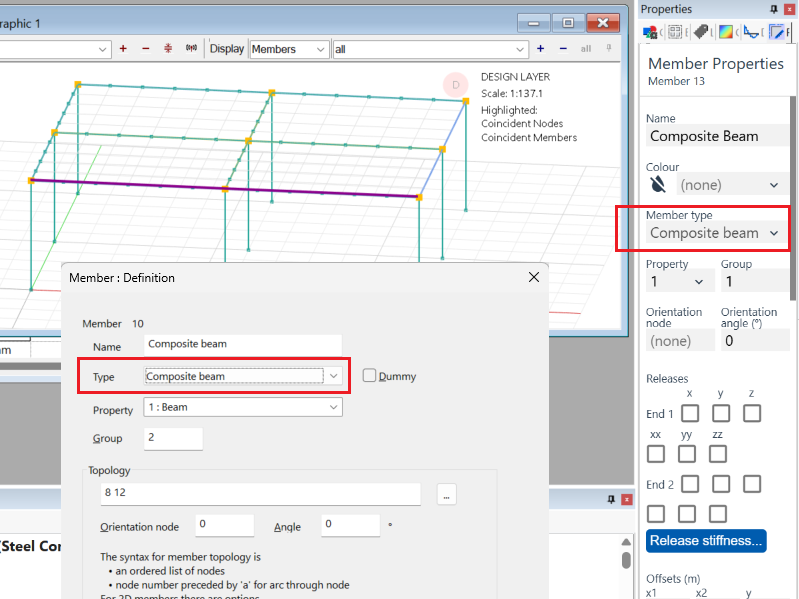Click the Release stiffness button
This screenshot has width=799, height=599.
click(706, 541)
